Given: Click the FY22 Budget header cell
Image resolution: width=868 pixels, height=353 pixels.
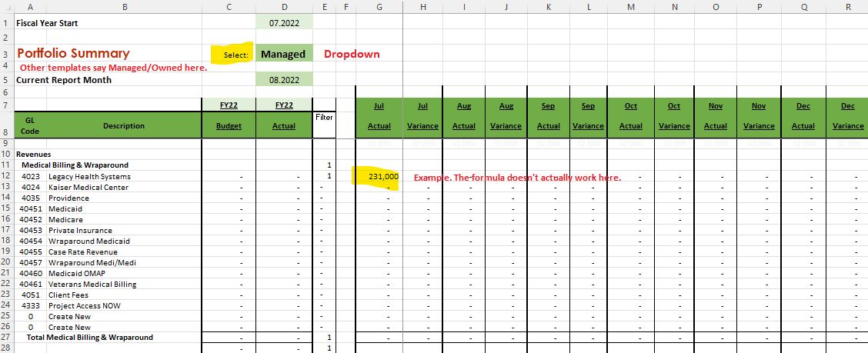Looking at the screenshot, I should pos(229,125).
